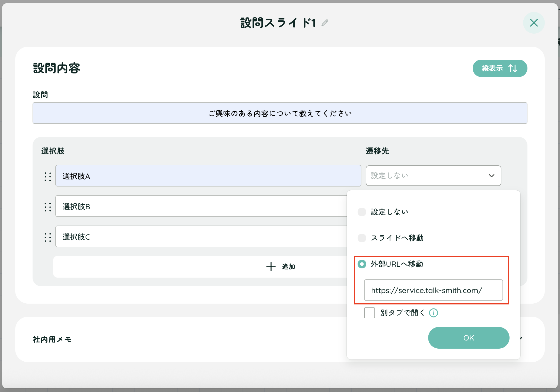Viewport: 560px width, 392px height.
Task: Click the 選択肢A text field
Action: coord(208,176)
